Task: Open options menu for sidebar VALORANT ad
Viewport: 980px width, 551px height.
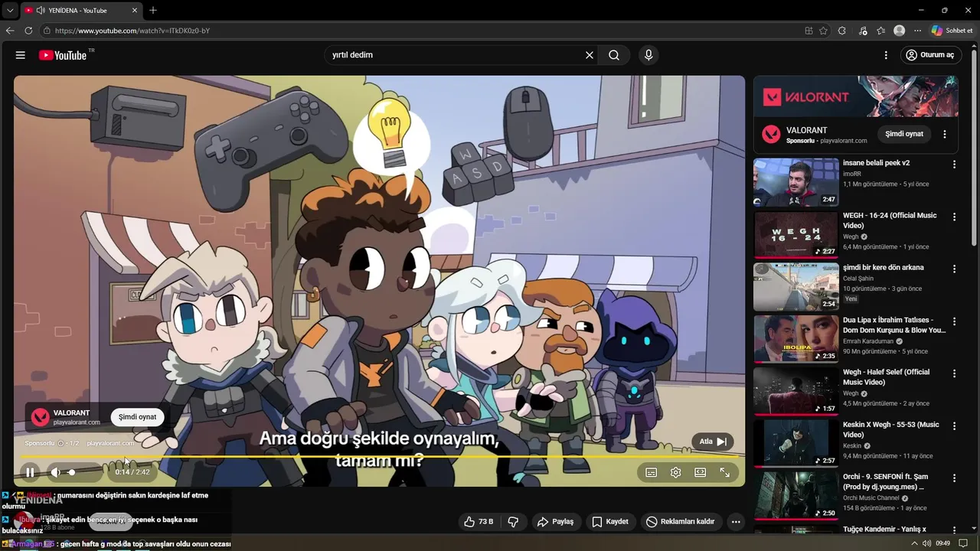Action: (x=945, y=134)
